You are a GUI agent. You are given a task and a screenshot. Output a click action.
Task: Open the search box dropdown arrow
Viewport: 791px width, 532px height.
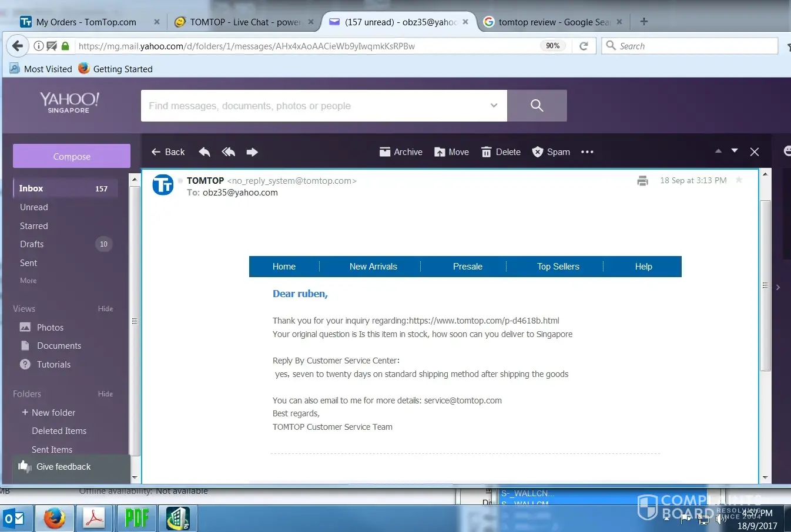494,106
